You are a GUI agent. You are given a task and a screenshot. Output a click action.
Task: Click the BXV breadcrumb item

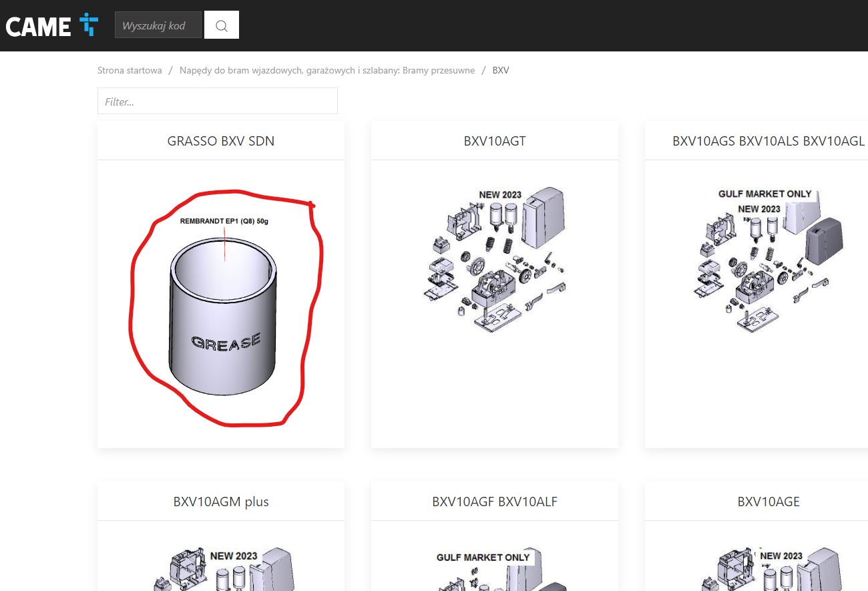(501, 70)
